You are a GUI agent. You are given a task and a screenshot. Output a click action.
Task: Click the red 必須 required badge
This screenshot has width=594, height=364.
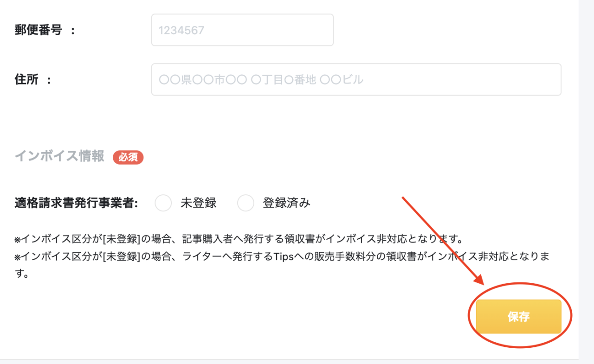(x=128, y=157)
